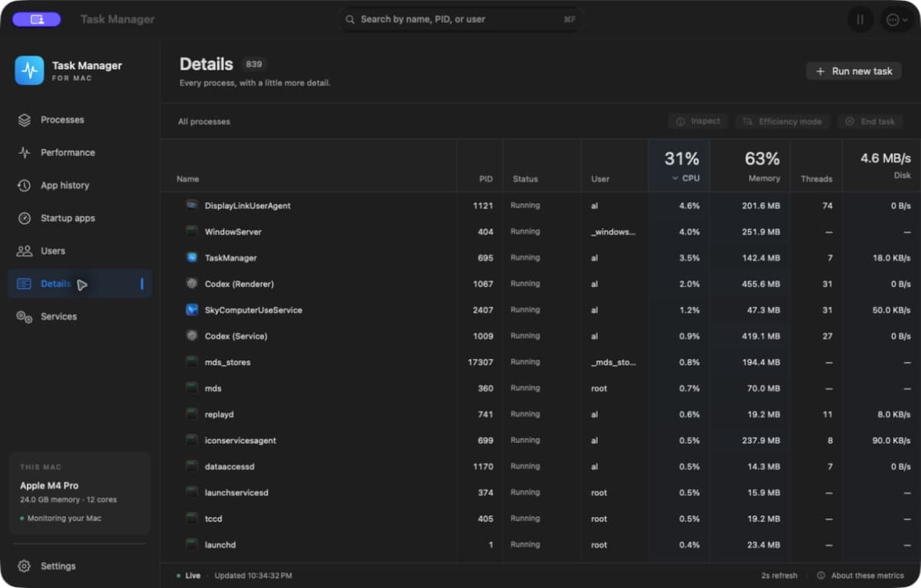Click the All processes filter label
Viewport: 921px width, 588px height.
click(204, 122)
